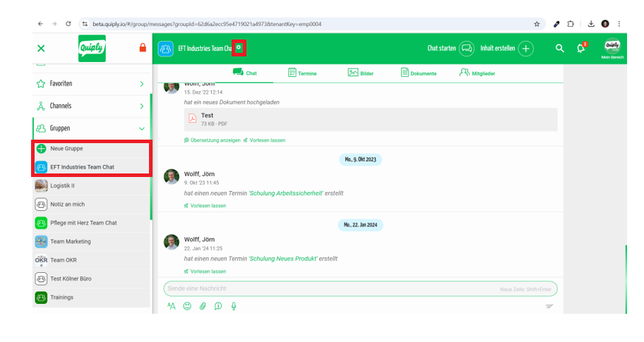Close the sidebar with the X icon
The height and width of the screenshot is (342, 644).
pos(41,49)
